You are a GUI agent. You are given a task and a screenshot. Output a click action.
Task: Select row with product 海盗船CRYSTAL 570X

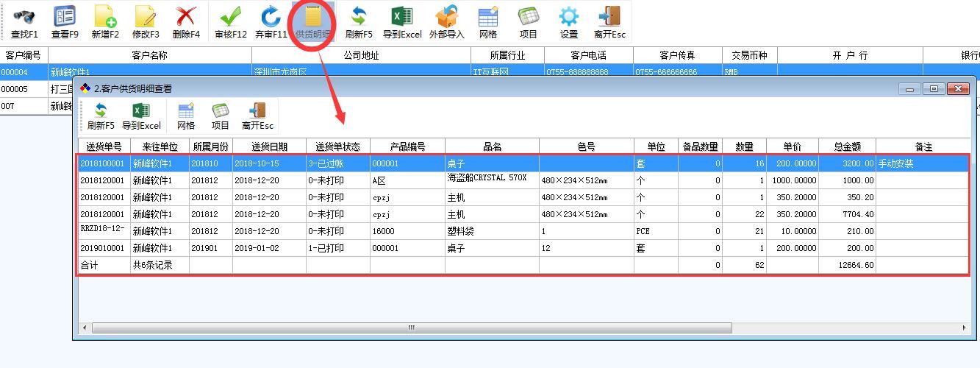click(523, 180)
